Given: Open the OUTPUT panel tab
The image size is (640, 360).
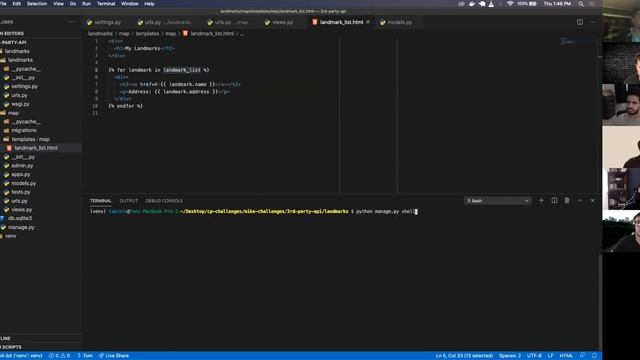Looking at the screenshot, I should tap(129, 201).
